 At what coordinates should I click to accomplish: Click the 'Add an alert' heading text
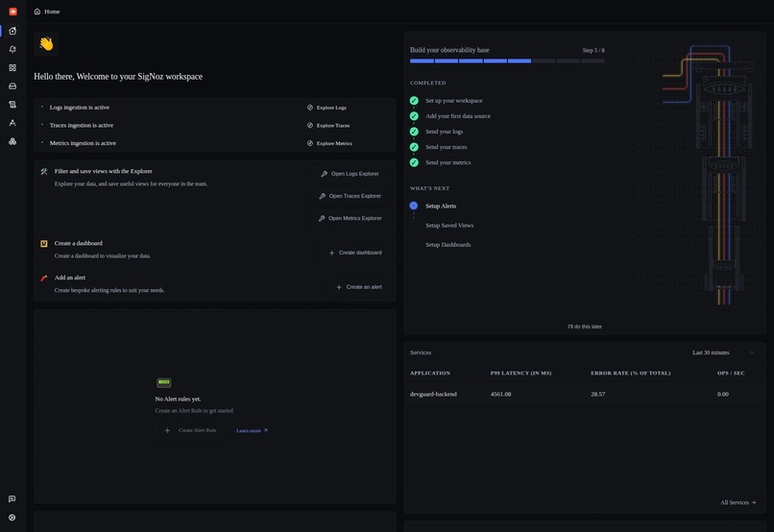coord(69,278)
